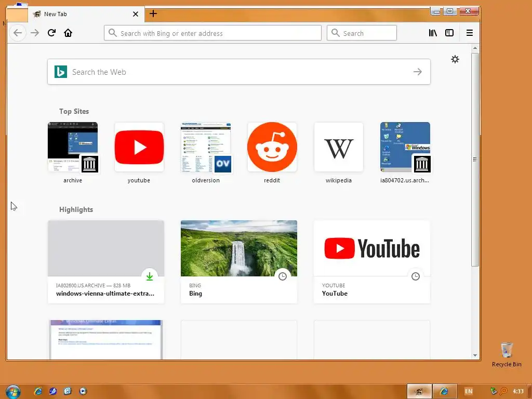Focus the toolbar Search field
This screenshot has height=399, width=532.
(362, 33)
